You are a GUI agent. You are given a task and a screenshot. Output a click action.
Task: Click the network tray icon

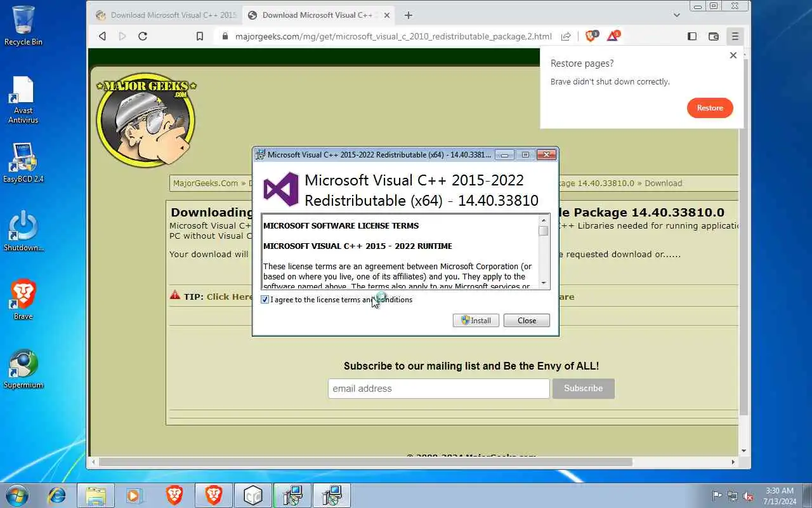coord(733,496)
